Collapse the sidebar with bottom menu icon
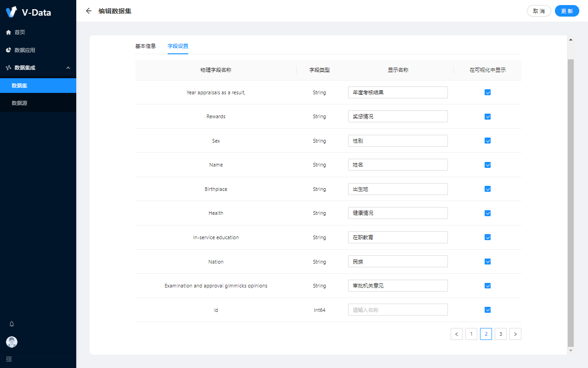Screen dimensions: 588x368 coord(9,359)
